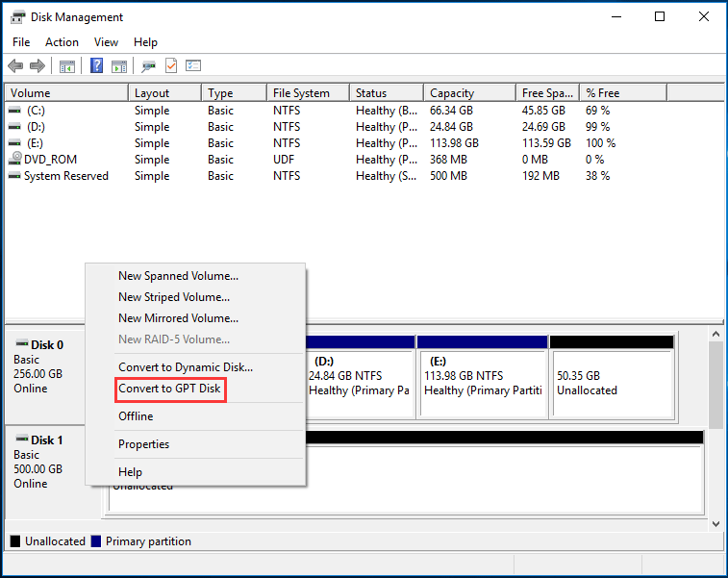The image size is (728, 578).
Task: Choose Offline in context menu
Action: (136, 416)
